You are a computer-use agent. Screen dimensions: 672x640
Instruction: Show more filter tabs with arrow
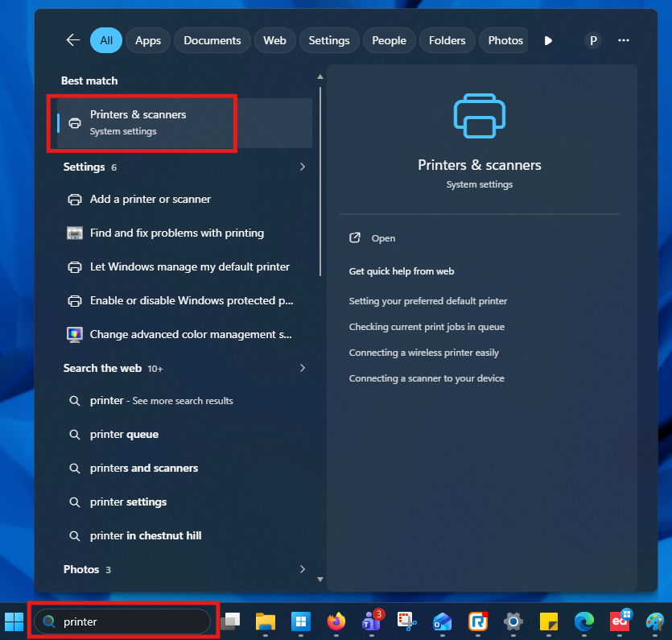pyautogui.click(x=548, y=41)
